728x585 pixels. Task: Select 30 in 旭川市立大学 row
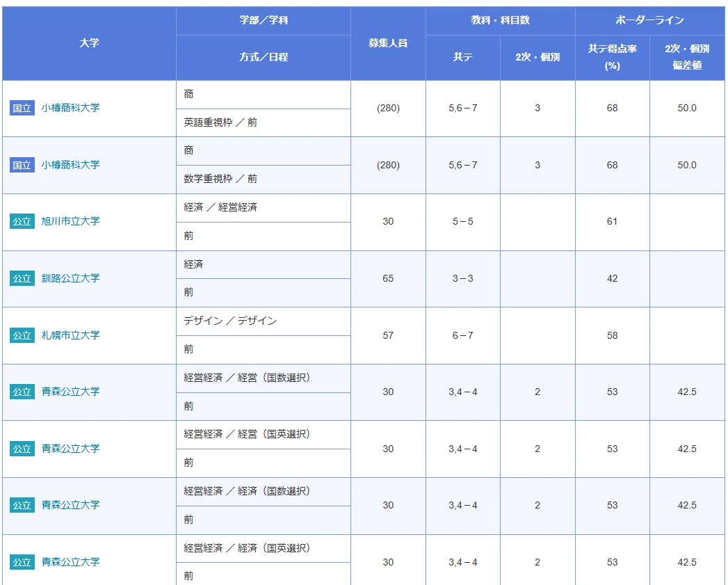(x=388, y=222)
